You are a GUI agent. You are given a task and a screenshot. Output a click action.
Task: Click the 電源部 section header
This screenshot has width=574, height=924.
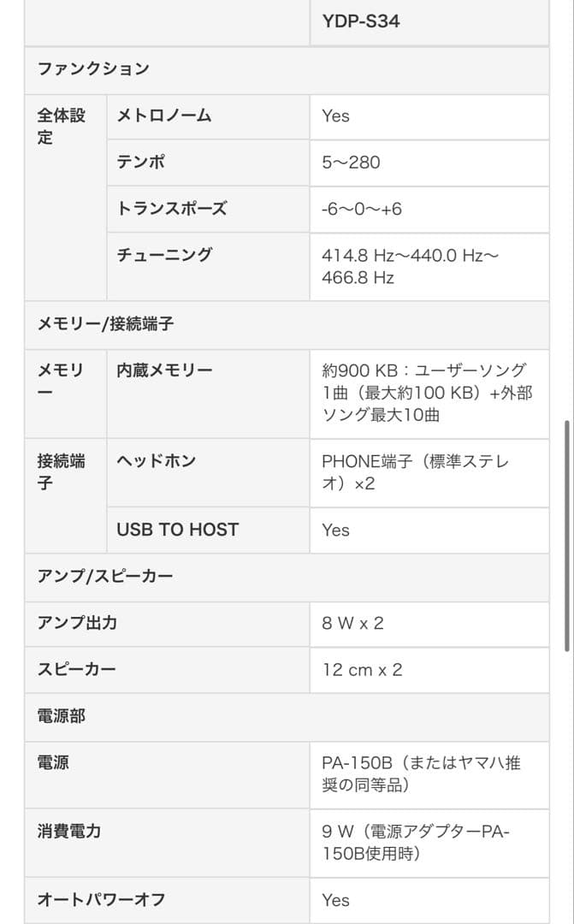pyautogui.click(x=61, y=716)
